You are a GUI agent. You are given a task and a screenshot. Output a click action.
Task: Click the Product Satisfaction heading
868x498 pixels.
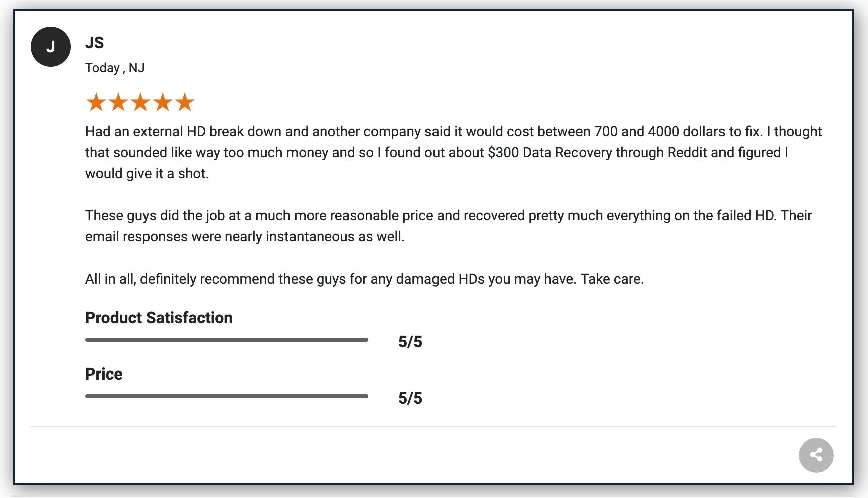coord(159,318)
